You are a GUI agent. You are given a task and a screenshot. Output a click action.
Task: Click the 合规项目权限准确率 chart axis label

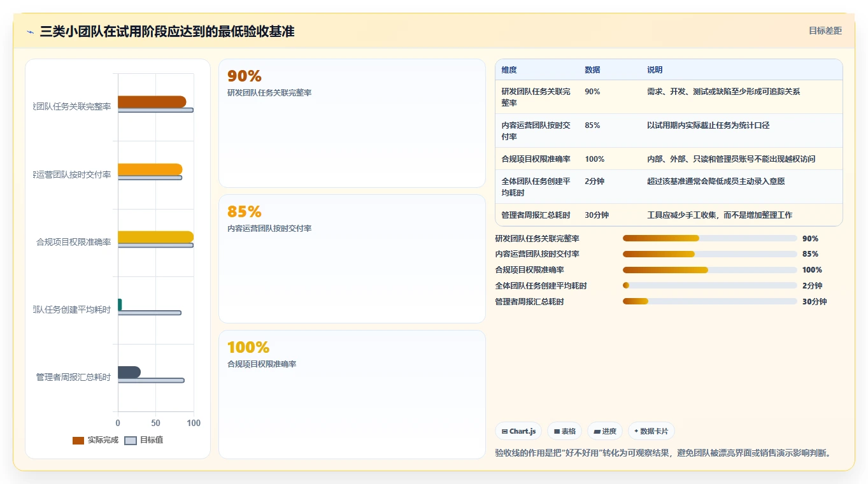[x=73, y=242]
